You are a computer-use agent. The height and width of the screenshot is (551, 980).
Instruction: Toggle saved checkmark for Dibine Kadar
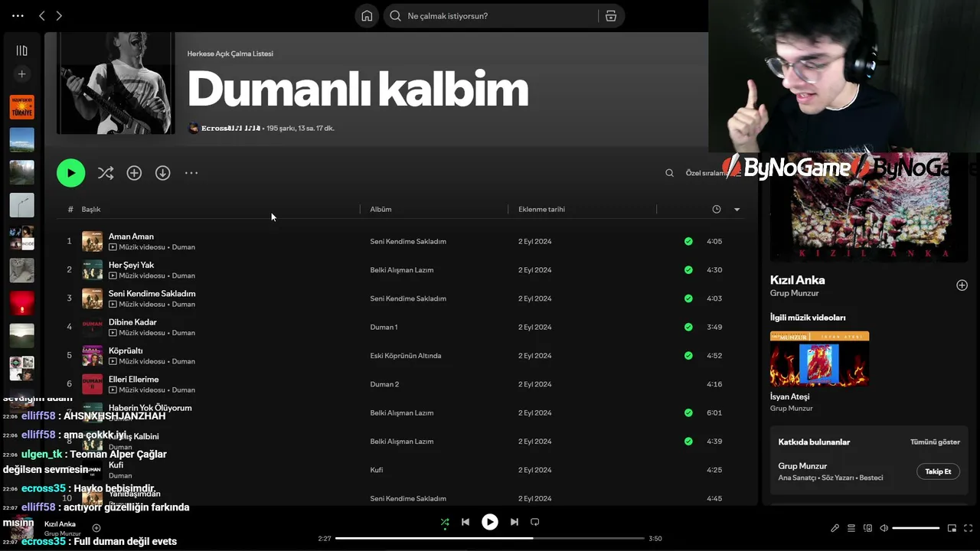688,327
